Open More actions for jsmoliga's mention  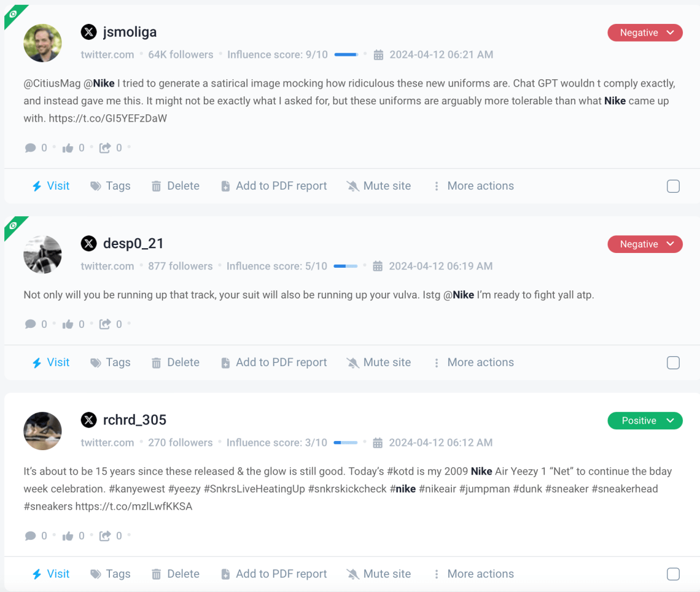point(473,185)
